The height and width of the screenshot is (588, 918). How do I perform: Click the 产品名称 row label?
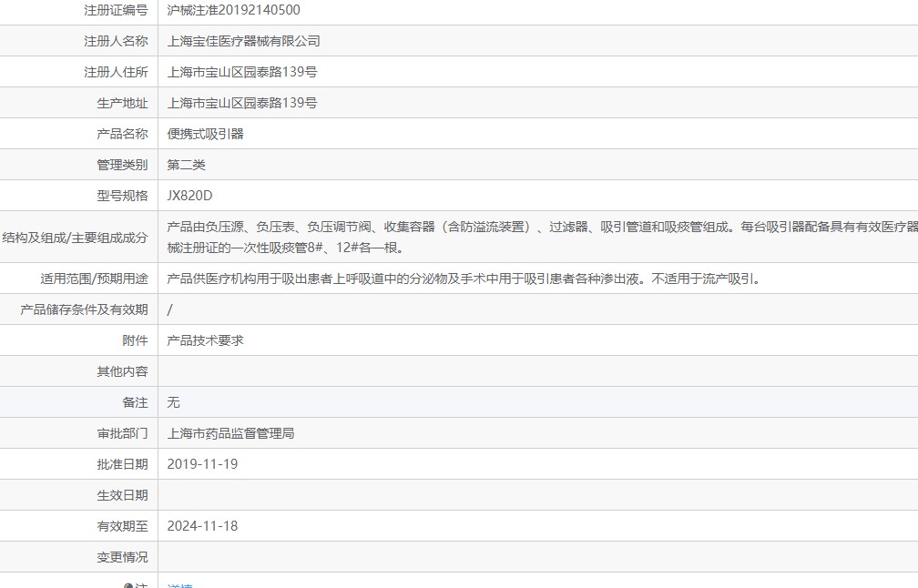pyautogui.click(x=122, y=134)
